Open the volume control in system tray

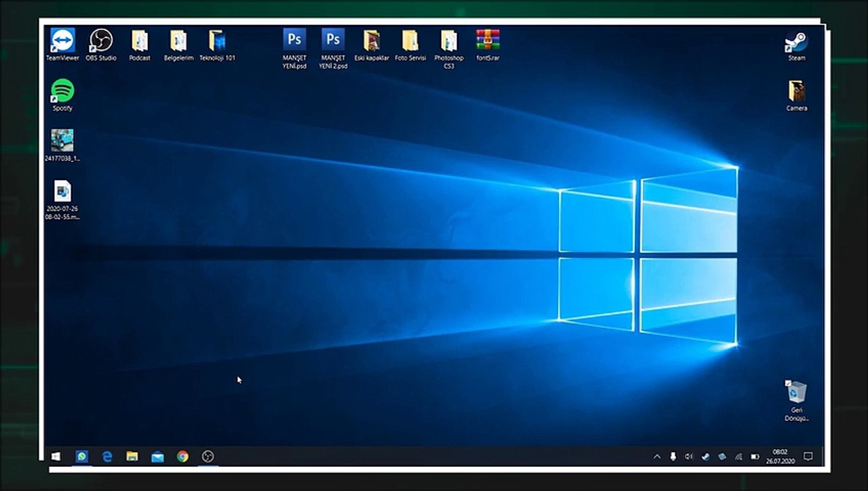pyautogui.click(x=689, y=456)
